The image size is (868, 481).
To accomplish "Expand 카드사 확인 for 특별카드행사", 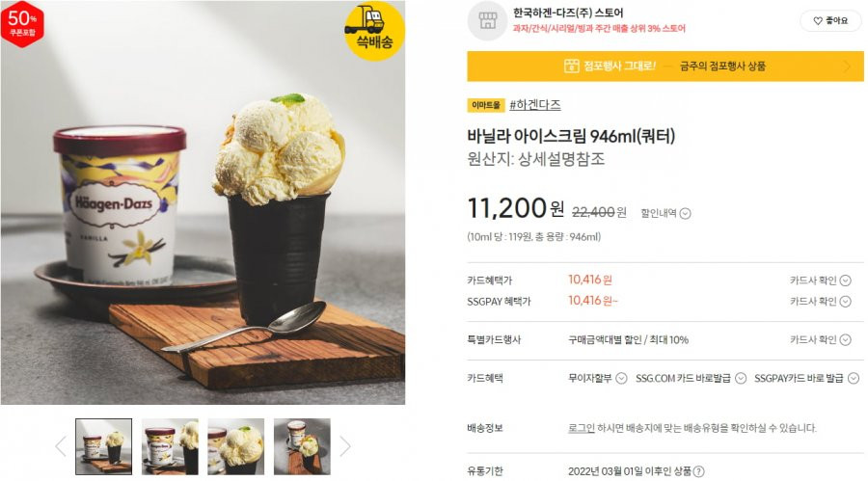I will coord(821,340).
